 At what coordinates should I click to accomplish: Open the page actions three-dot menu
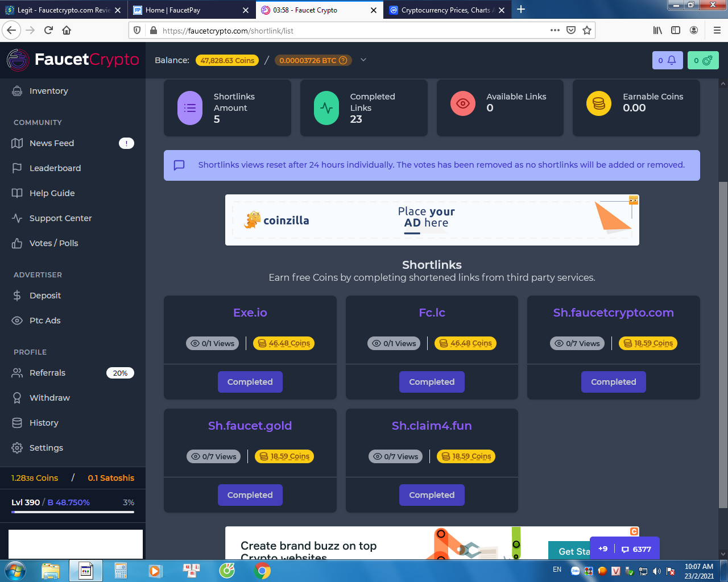(555, 30)
